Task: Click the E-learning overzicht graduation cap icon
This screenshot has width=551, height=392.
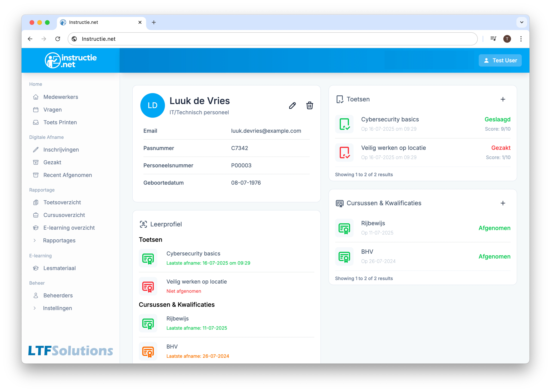Action: tap(36, 228)
